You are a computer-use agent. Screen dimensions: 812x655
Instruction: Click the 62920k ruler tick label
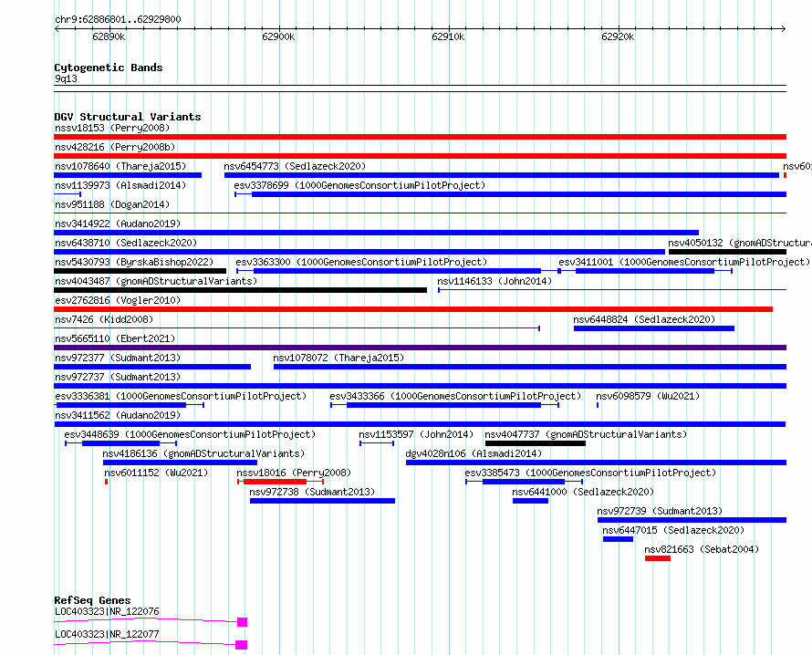point(618,36)
